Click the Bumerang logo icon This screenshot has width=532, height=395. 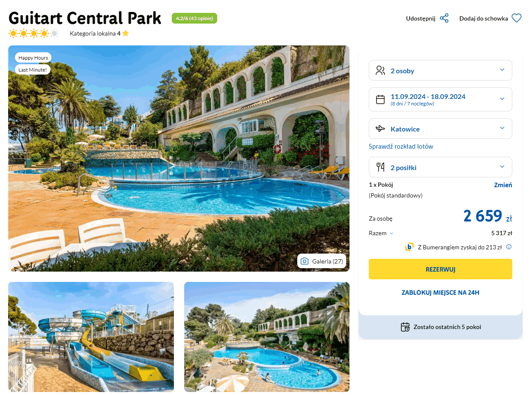pos(409,247)
